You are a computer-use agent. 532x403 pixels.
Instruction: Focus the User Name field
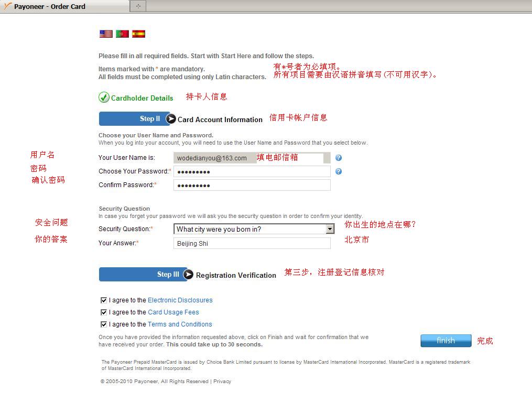pos(252,158)
